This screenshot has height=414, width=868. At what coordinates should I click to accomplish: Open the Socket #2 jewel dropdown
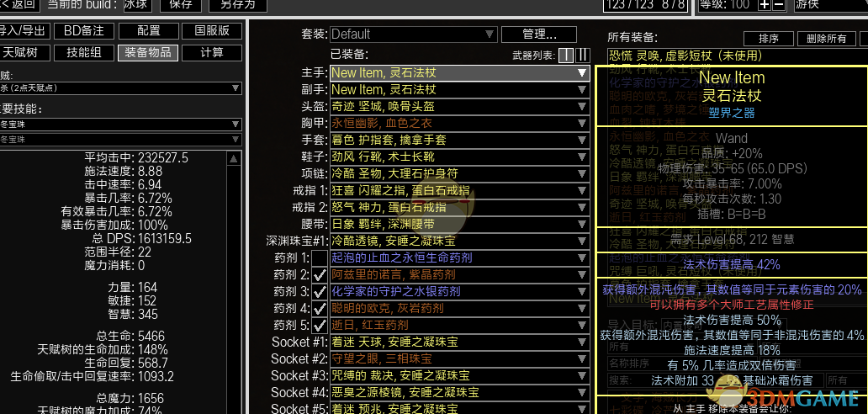pyautogui.click(x=460, y=359)
